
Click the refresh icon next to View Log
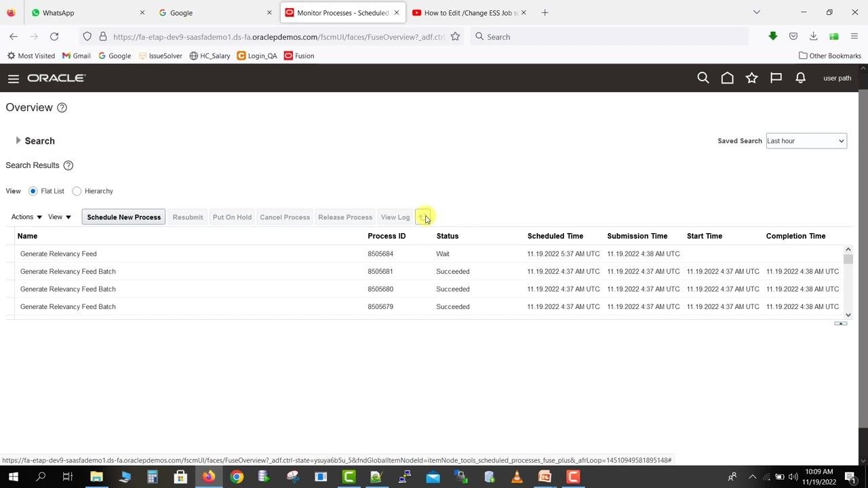(x=422, y=217)
